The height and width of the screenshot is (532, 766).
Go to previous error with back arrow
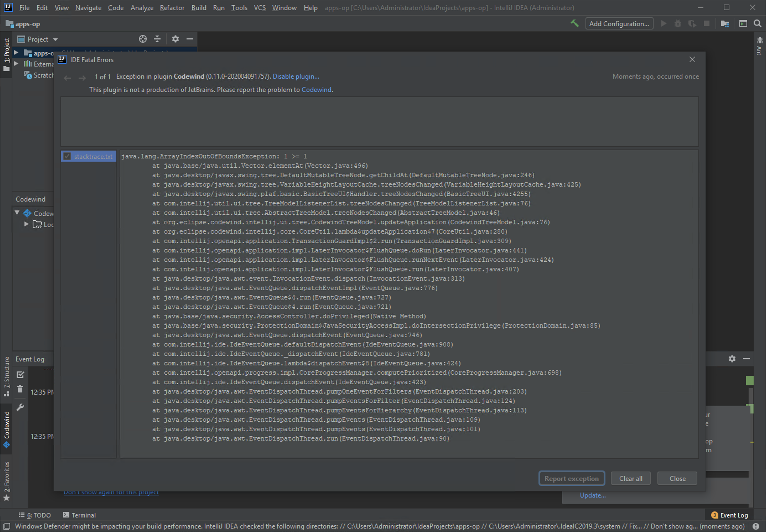67,78
